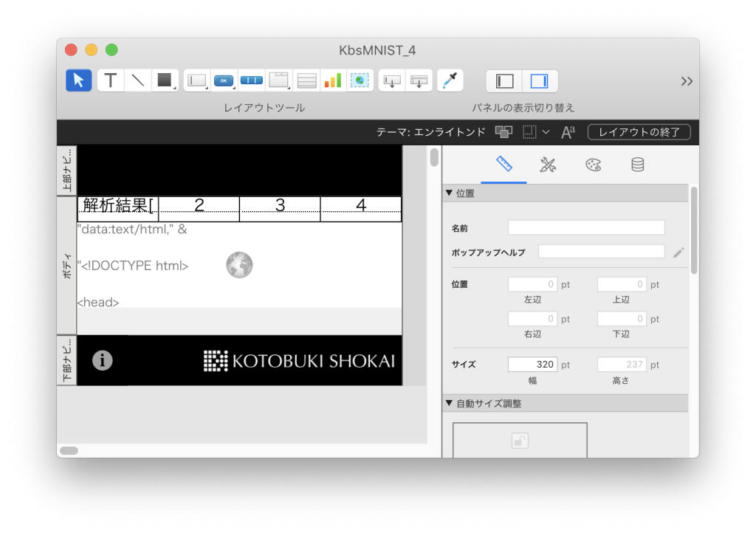Click the 高さ height field showing 237
756x533 pixels.
[x=622, y=365]
